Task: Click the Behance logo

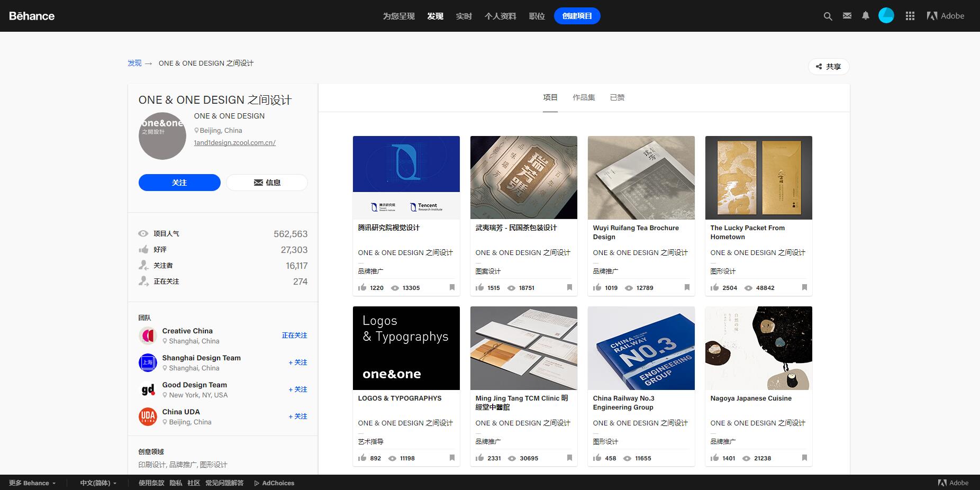Action: 32,16
